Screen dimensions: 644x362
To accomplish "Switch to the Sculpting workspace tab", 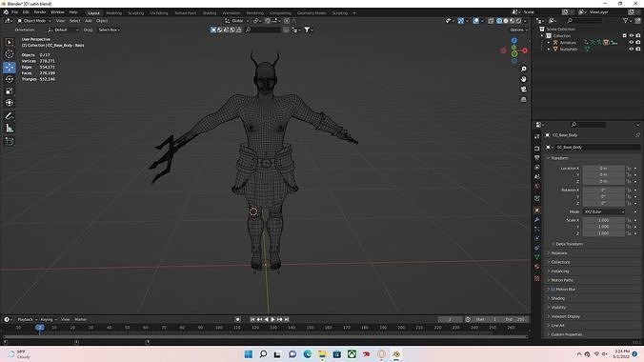I will [136, 12].
